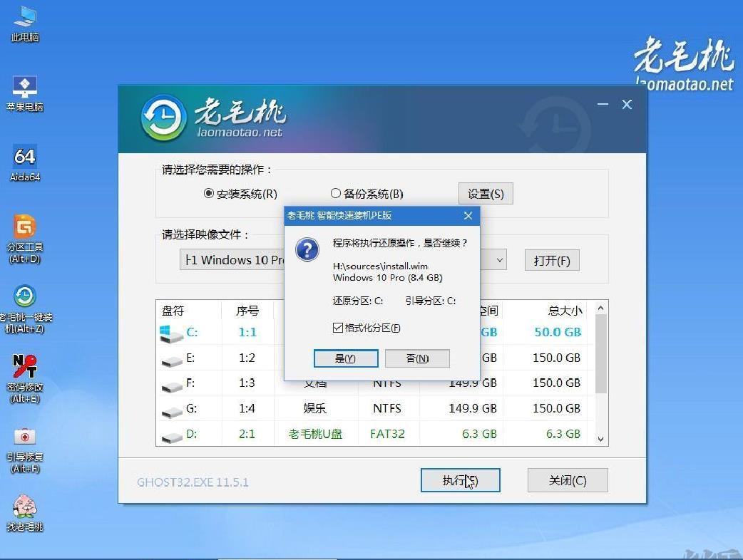Open the 苹果电脑 desktop icon

pyautogui.click(x=25, y=94)
